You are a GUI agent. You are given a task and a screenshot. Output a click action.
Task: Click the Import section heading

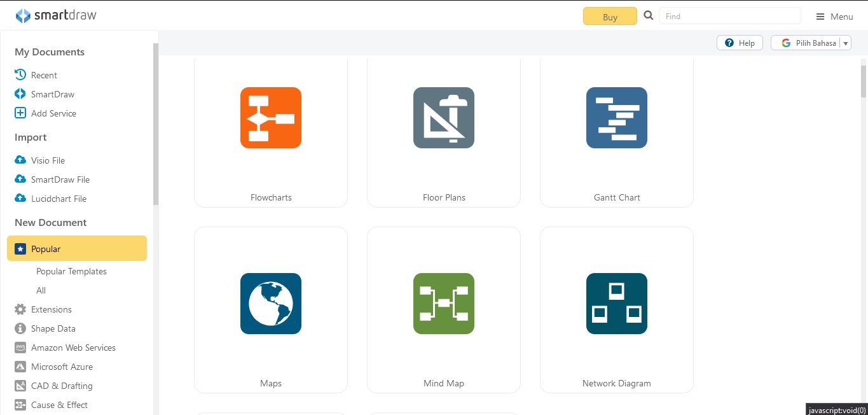click(x=31, y=137)
